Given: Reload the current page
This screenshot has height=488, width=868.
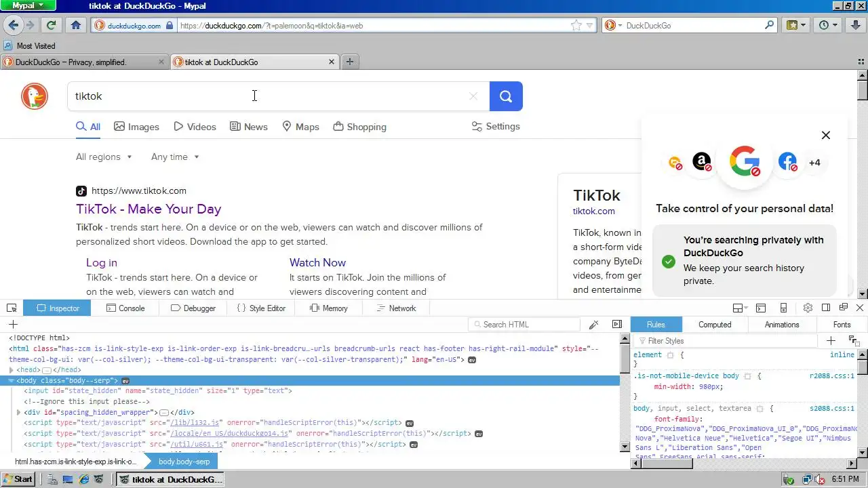Looking at the screenshot, I should tap(51, 25).
